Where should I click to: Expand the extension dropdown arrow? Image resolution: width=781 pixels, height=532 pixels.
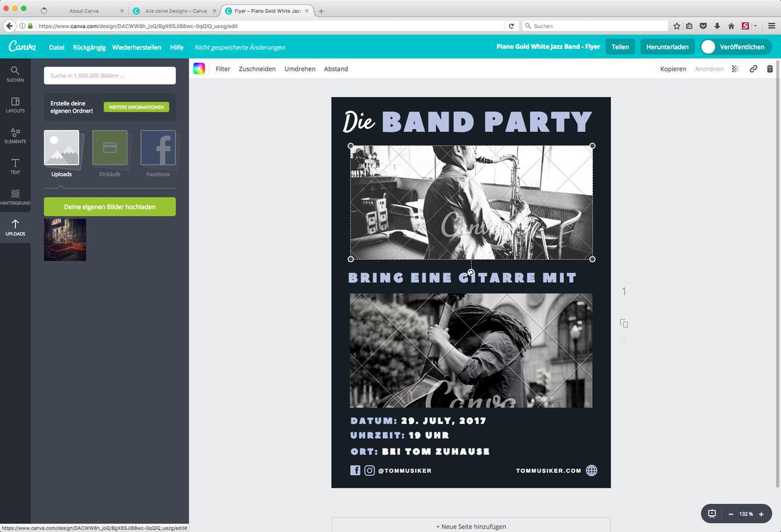pyautogui.click(x=756, y=26)
